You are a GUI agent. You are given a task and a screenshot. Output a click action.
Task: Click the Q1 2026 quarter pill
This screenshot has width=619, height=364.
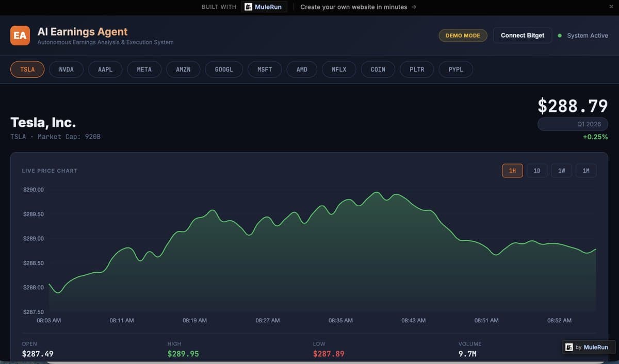[x=573, y=124]
